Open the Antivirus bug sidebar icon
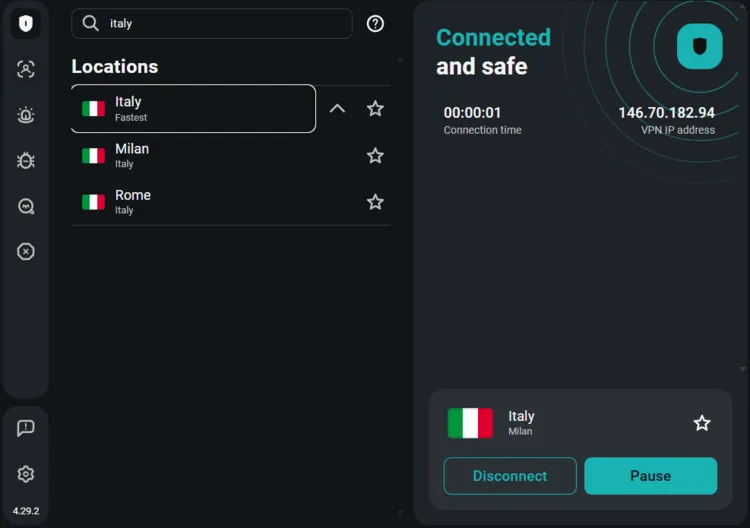Viewport: 750px width, 528px height. click(x=26, y=160)
